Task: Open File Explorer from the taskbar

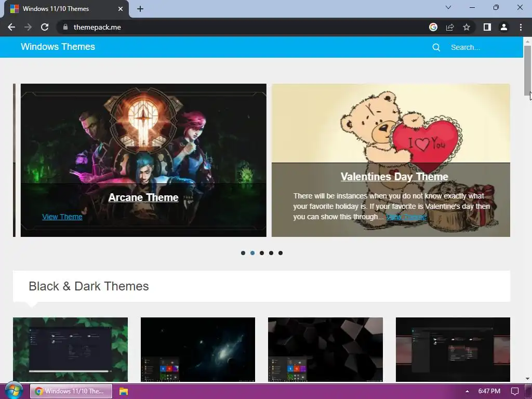Action: pyautogui.click(x=124, y=391)
